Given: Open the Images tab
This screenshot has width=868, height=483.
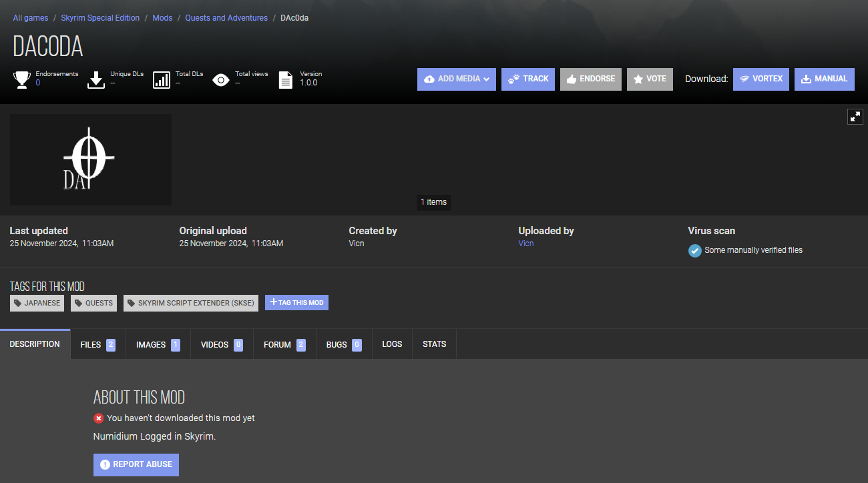Looking at the screenshot, I should 158,344.
